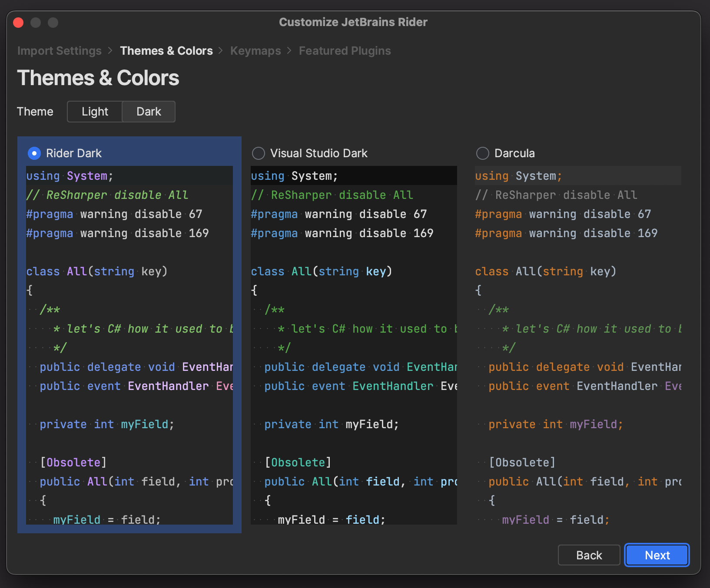Choose the Darcula theme radio button
Screen dimensions: 710x588
click(x=483, y=153)
